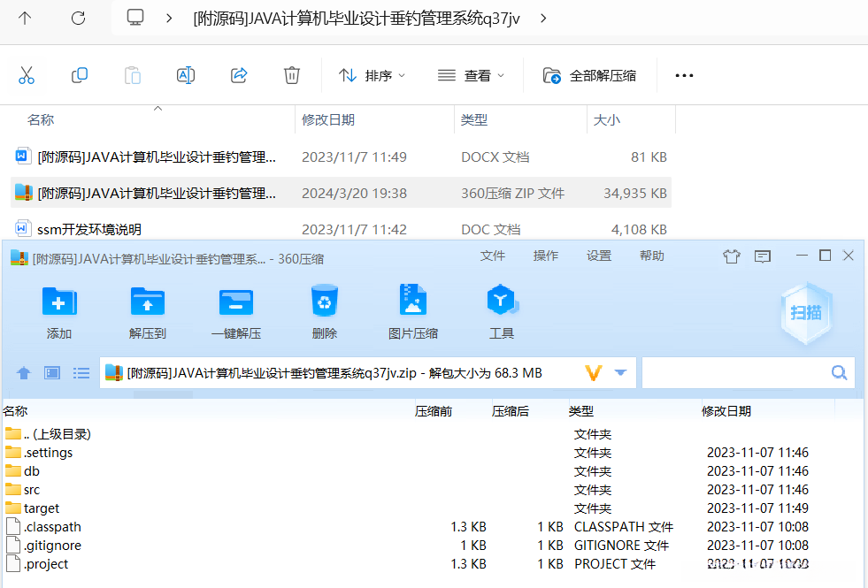Screen dimensions: 868x588
Task: Click the Delete trash icon in Explorer toolbar
Action: (x=292, y=75)
